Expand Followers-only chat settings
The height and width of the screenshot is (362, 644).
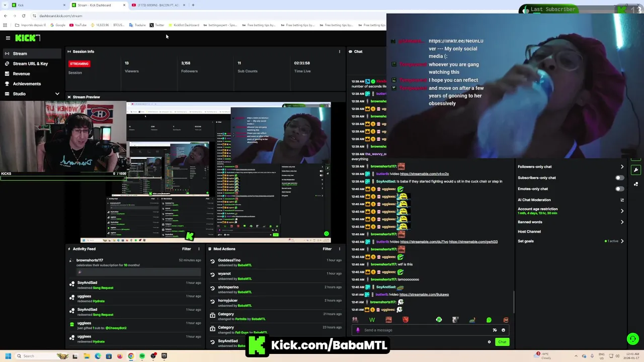click(x=622, y=166)
